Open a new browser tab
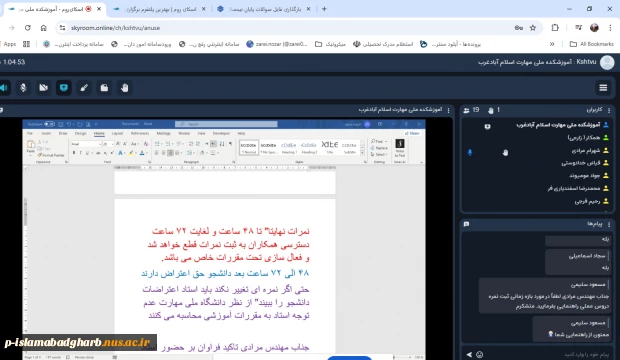 (x=324, y=9)
